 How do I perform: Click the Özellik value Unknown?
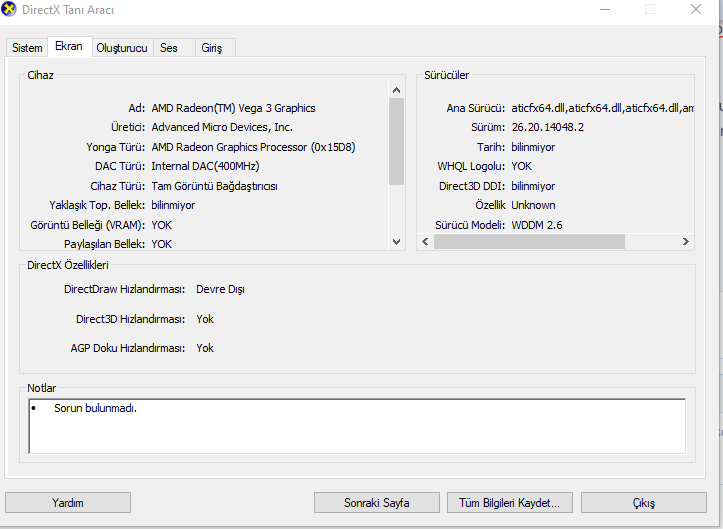tap(533, 205)
